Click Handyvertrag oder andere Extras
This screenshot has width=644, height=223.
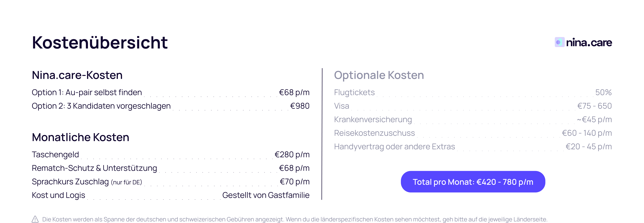pos(394,146)
